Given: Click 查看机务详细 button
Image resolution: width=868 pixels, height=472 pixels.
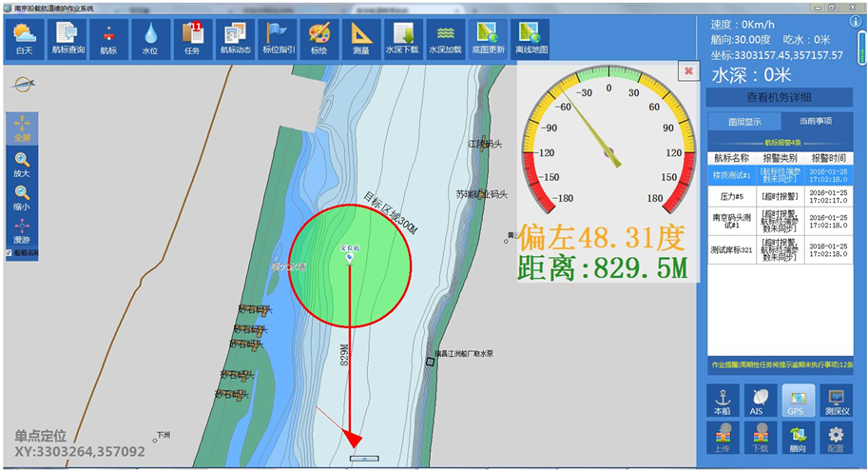Looking at the screenshot, I should pos(779,97).
